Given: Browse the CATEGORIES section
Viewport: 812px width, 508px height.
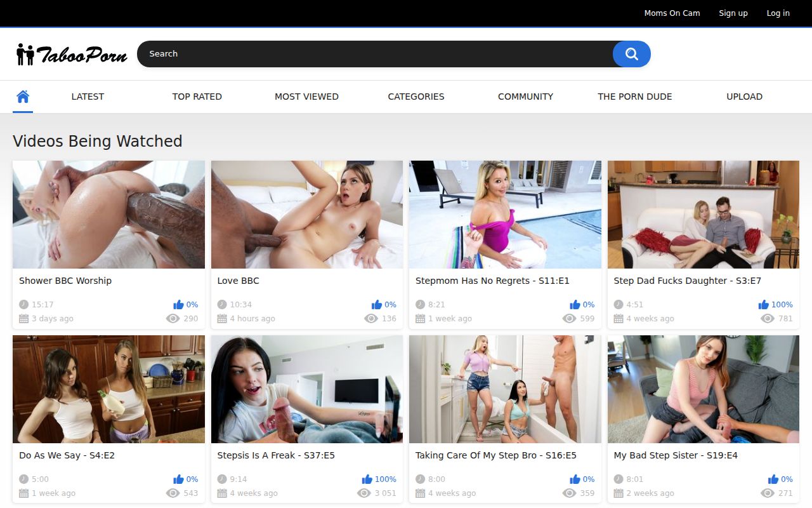Looking at the screenshot, I should [416, 96].
